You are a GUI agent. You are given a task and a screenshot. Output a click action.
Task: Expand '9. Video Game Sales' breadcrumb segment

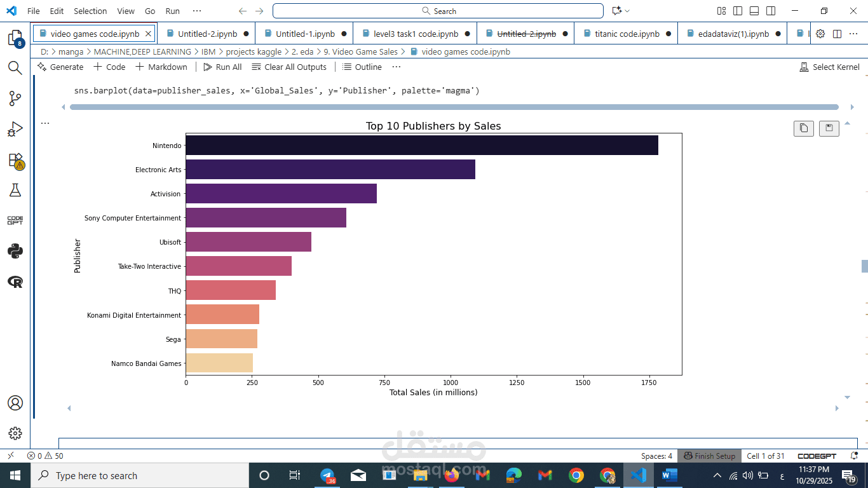point(361,51)
